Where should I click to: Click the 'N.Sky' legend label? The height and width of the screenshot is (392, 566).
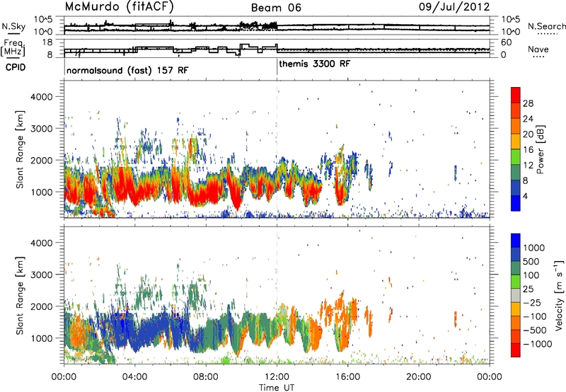13,26
